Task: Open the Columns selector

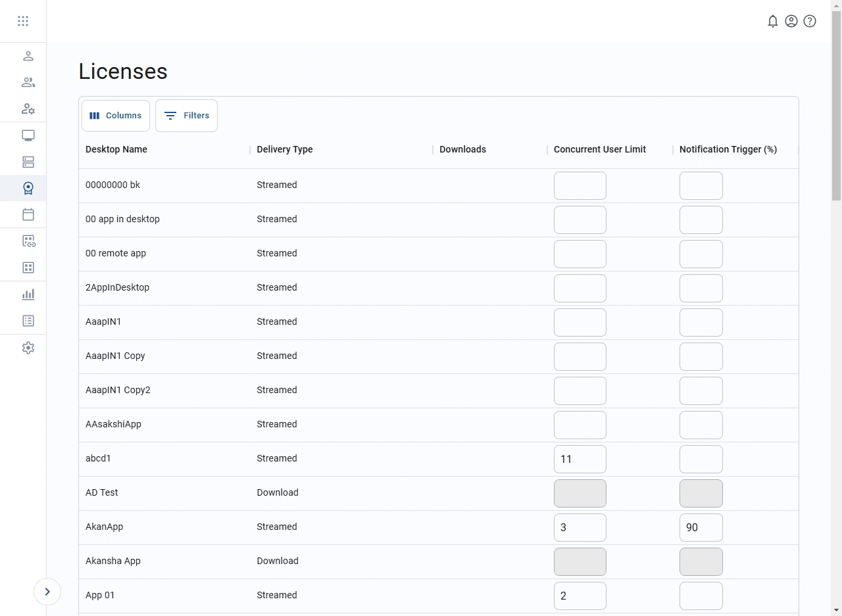Action: (x=115, y=115)
